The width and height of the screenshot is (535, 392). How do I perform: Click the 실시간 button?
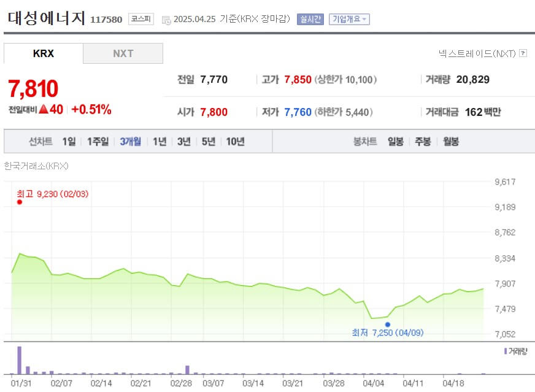click(310, 19)
